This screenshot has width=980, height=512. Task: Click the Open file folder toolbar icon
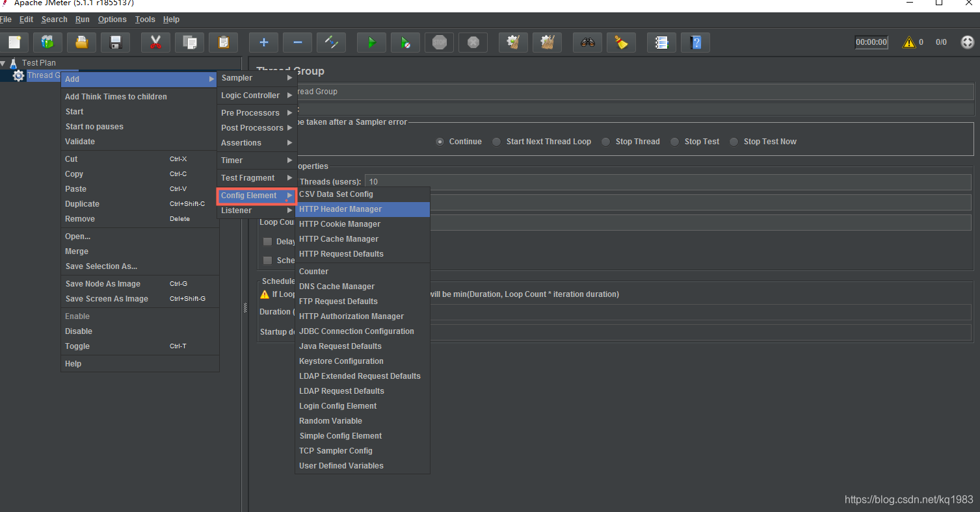[82, 43]
